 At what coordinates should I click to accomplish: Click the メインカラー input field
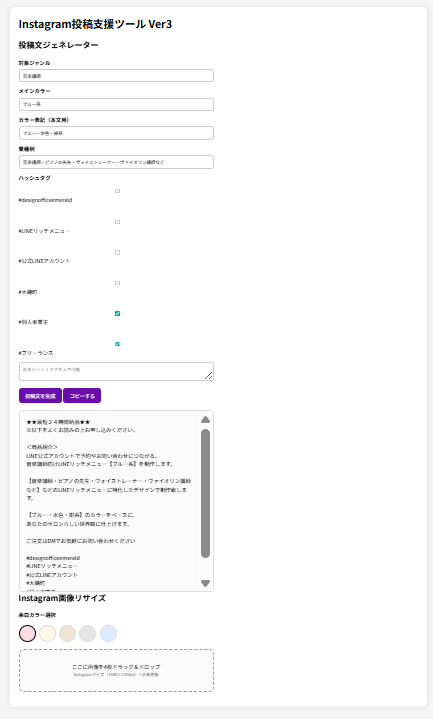pos(116,104)
